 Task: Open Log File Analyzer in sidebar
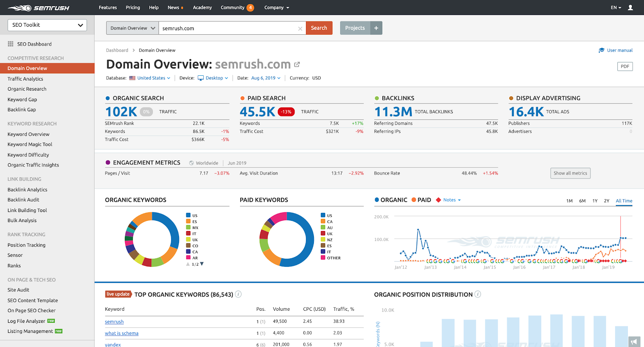(x=27, y=321)
